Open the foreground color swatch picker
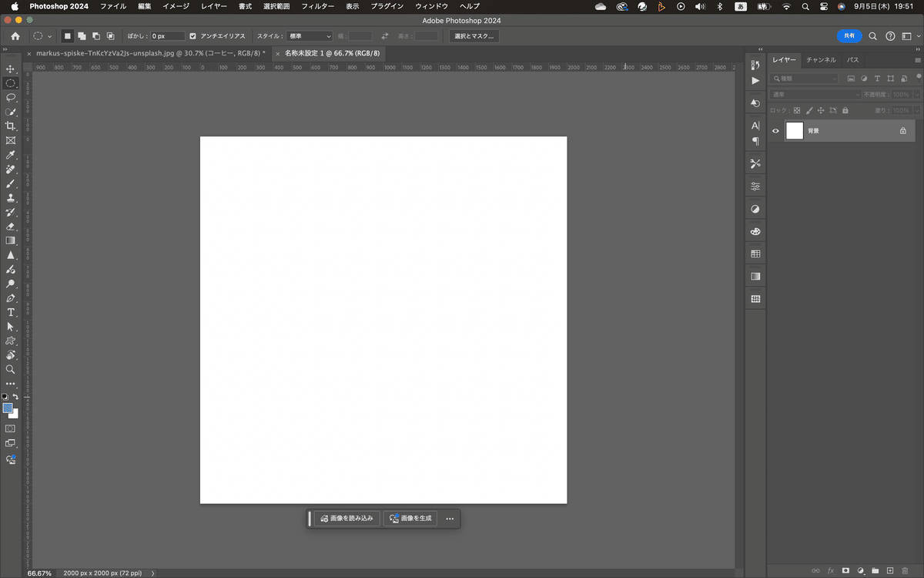Screen dimensions: 924x578 tap(8, 408)
